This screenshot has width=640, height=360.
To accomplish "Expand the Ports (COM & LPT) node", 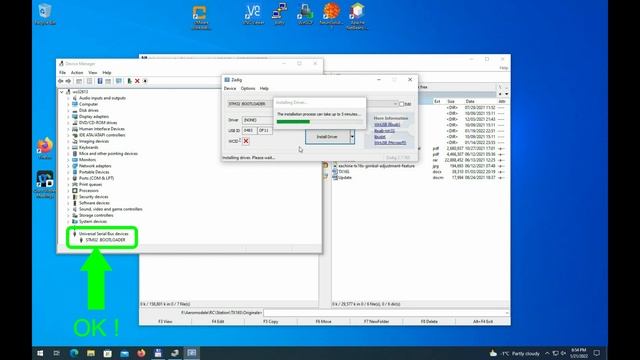I will 69,178.
